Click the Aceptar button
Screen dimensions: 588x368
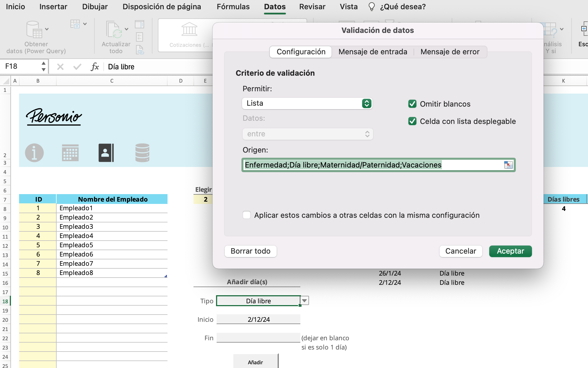click(510, 251)
